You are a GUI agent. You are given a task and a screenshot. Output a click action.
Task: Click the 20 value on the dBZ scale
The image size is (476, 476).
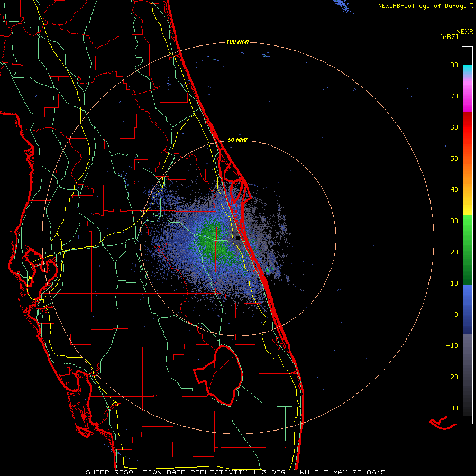[454, 252]
